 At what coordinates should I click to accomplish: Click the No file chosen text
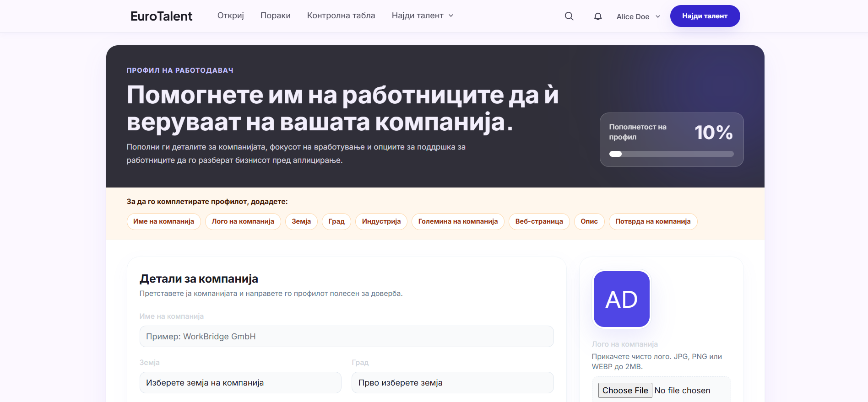click(x=683, y=391)
